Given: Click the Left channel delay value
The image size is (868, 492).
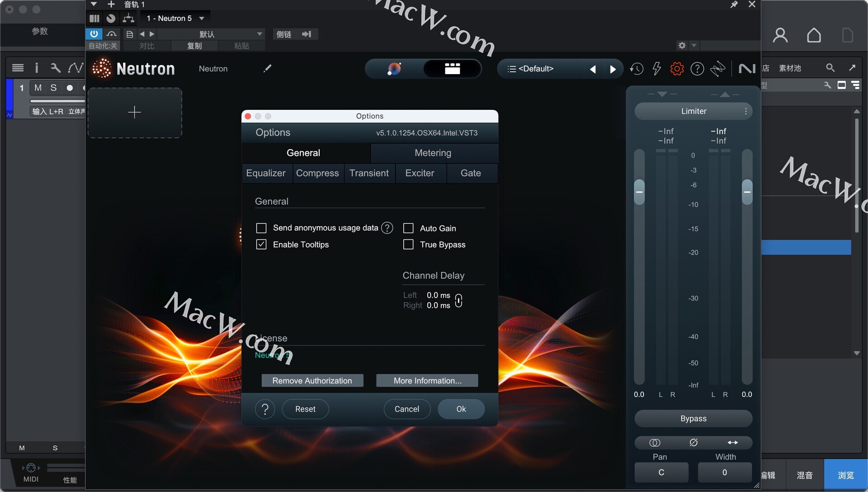Looking at the screenshot, I should pos(439,295).
